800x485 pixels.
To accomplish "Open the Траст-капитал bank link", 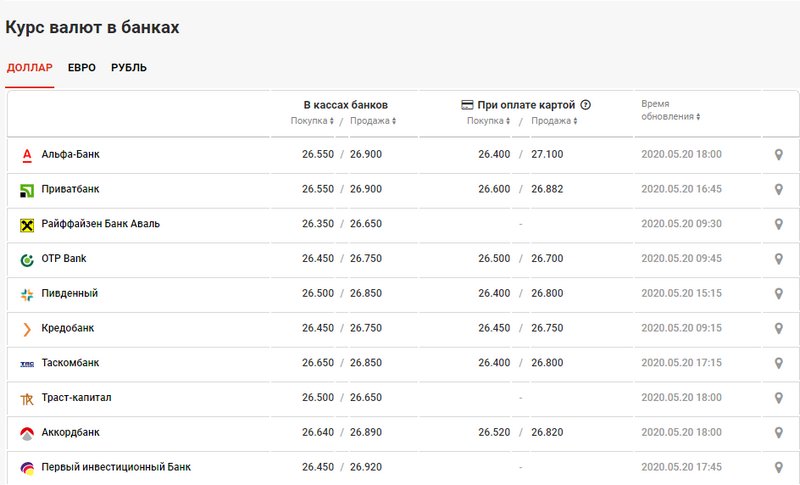I will click(76, 398).
